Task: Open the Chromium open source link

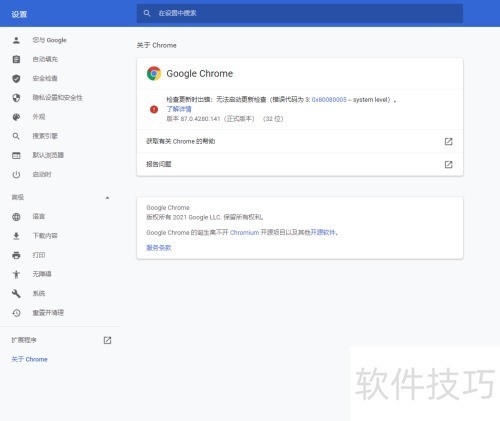Action: click(x=244, y=233)
